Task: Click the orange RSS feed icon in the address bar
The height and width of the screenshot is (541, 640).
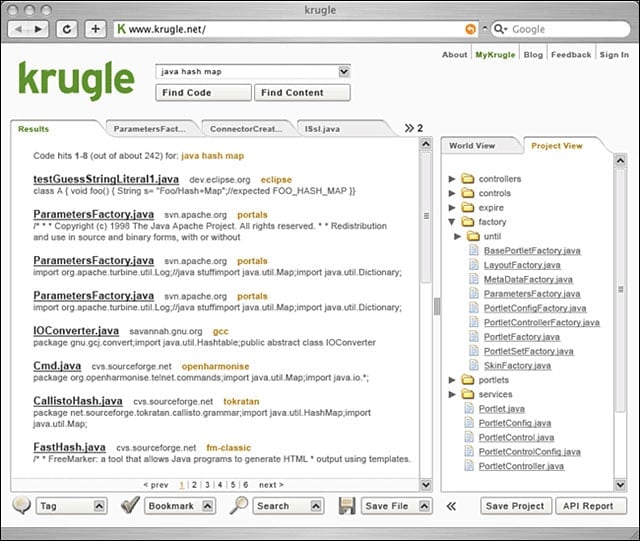Action: click(471, 29)
